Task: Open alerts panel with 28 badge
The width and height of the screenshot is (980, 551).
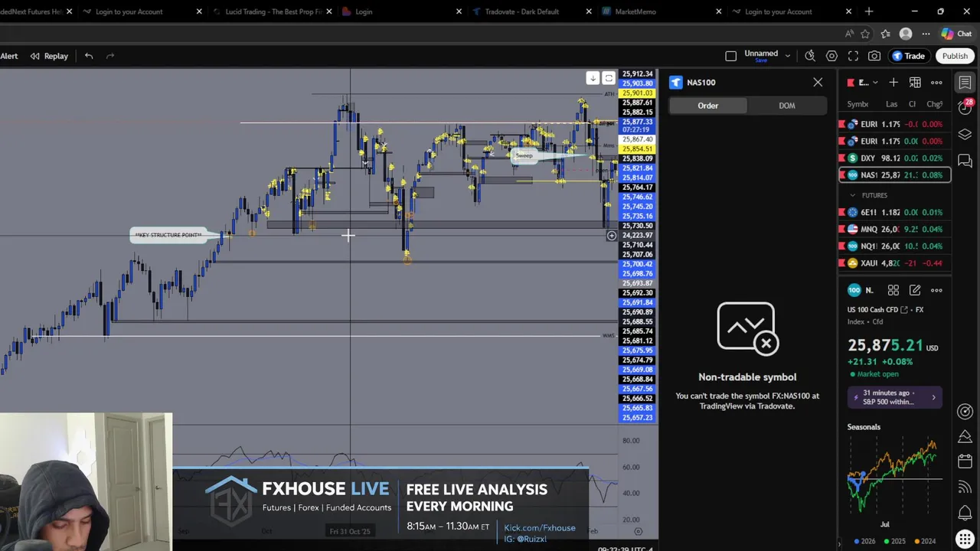Action: pyautogui.click(x=965, y=108)
